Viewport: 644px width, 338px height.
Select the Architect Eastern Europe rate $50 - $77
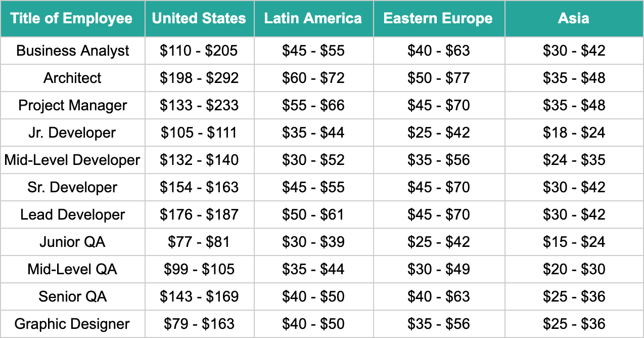coord(438,78)
